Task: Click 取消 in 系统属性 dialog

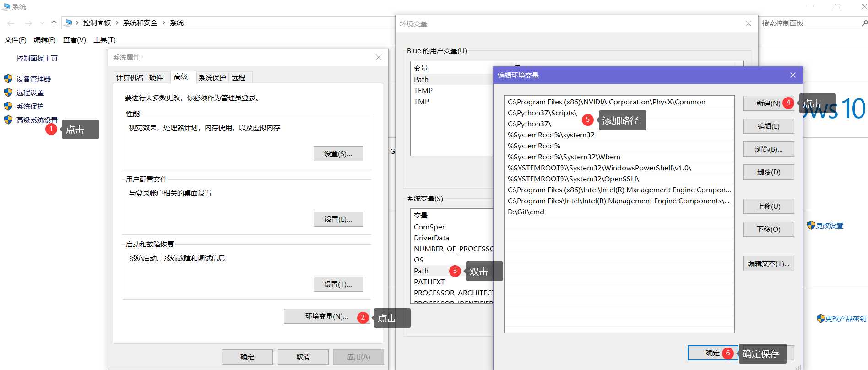Action: pyautogui.click(x=303, y=357)
